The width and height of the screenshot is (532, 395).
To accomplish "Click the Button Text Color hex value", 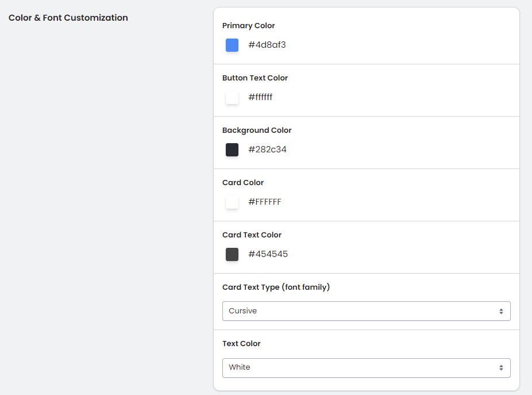I will 260,97.
